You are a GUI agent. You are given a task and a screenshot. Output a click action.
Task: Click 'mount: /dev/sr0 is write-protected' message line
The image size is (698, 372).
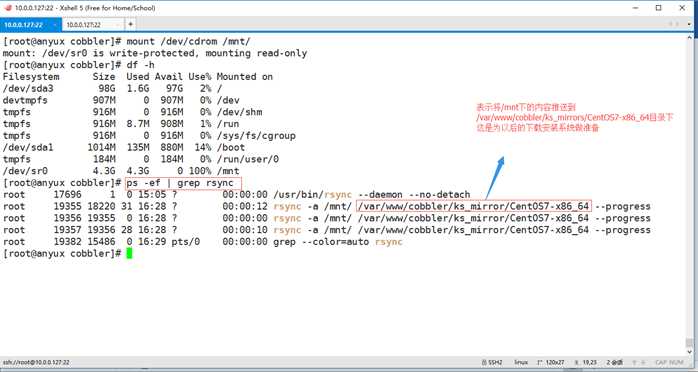point(155,53)
